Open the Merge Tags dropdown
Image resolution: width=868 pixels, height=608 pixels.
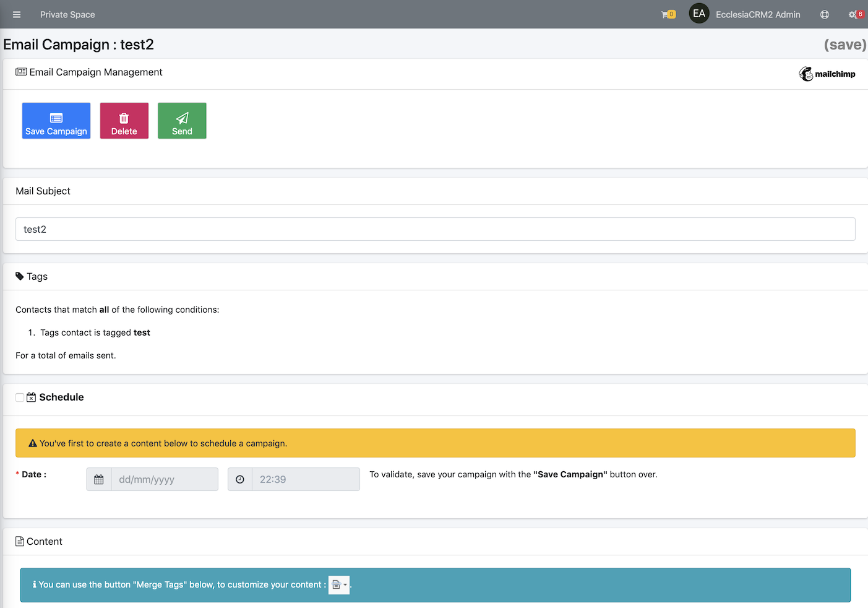pos(339,584)
